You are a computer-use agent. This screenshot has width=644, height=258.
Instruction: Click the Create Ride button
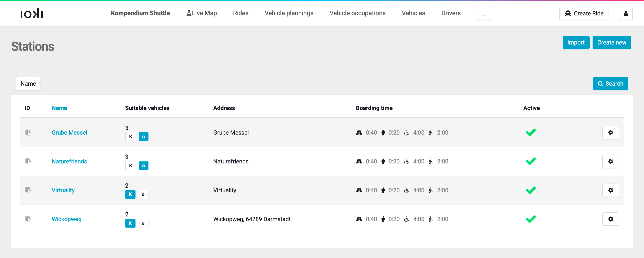[583, 13]
